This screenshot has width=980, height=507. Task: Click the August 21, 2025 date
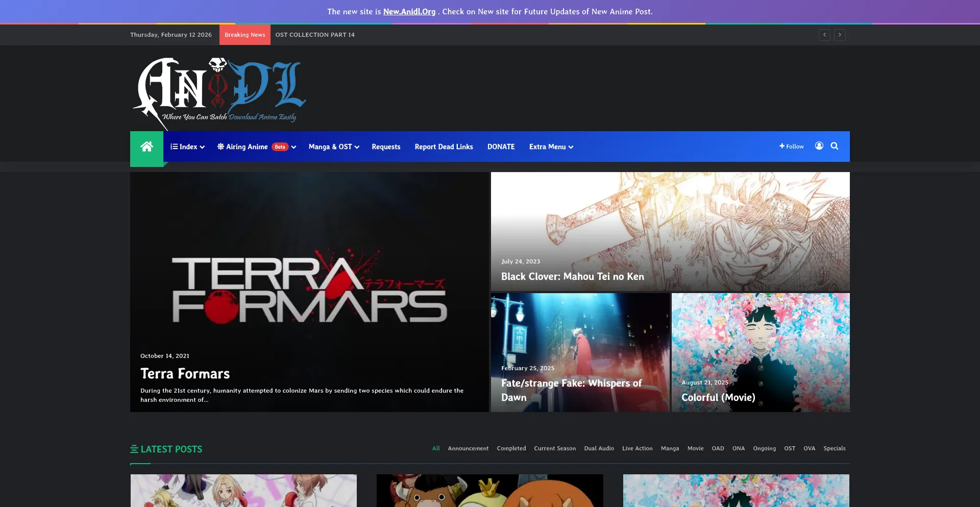coord(705,382)
